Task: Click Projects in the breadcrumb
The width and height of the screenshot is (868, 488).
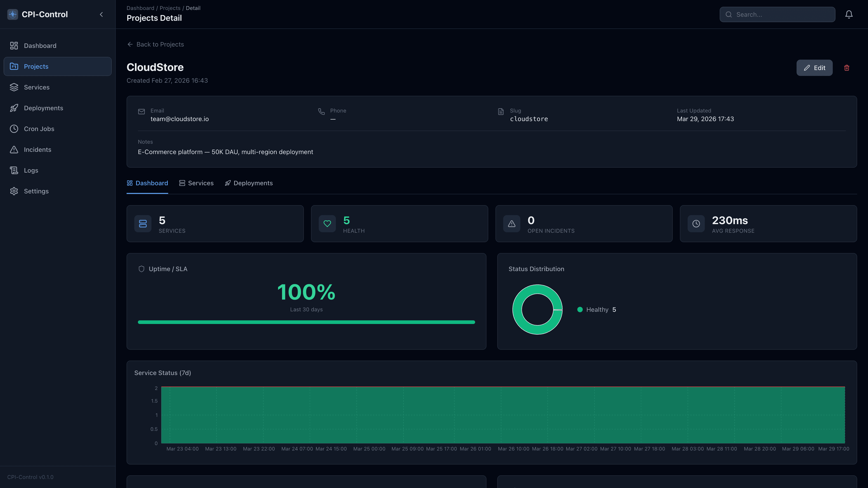Action: (170, 8)
